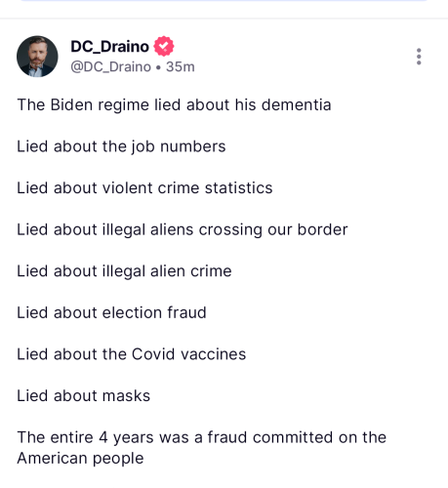The width and height of the screenshot is (448, 488).
Task: Click the line "Lied about the job numbers"
Action: coord(121,146)
